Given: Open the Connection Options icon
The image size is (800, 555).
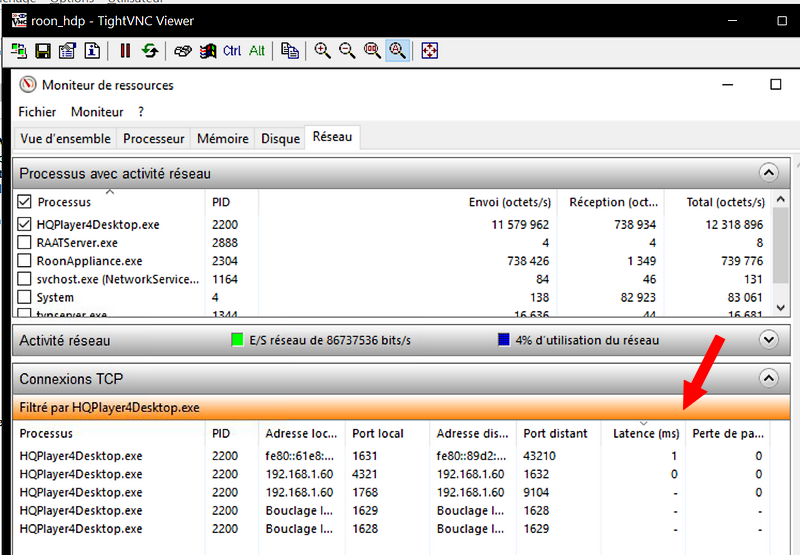Looking at the screenshot, I should coord(67,51).
